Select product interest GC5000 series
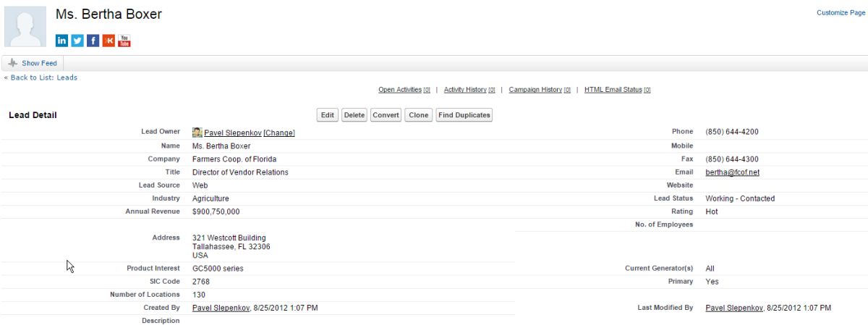 [x=218, y=269]
